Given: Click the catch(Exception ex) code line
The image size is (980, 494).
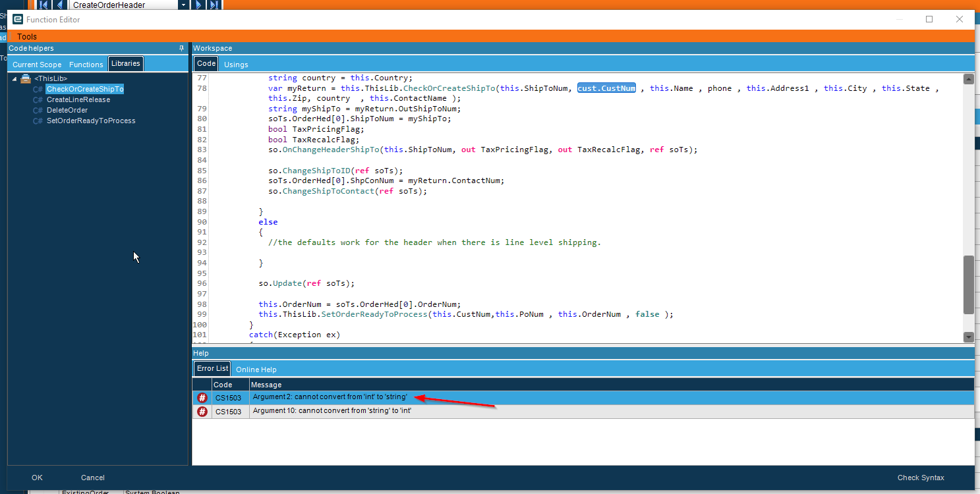Looking at the screenshot, I should coord(295,335).
